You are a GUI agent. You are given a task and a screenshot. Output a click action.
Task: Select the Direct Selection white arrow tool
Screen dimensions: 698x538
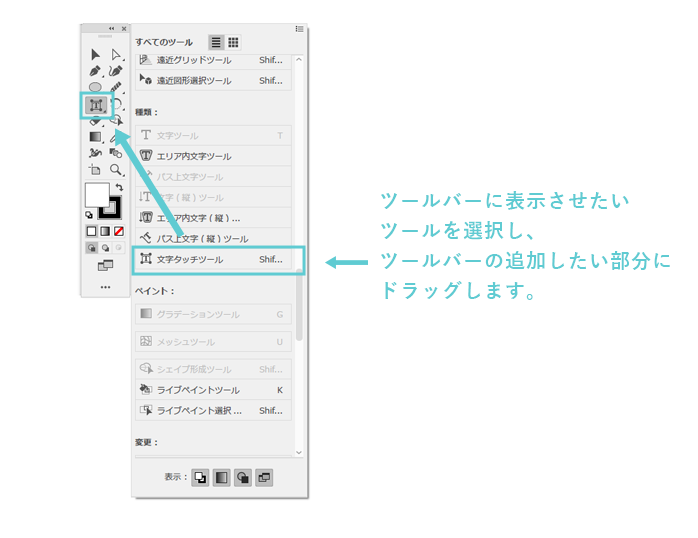(116, 55)
